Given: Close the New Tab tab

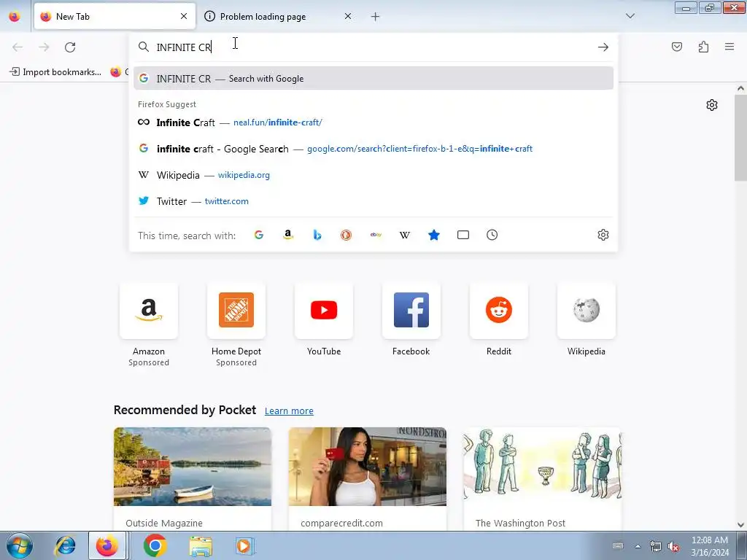Looking at the screenshot, I should point(184,16).
